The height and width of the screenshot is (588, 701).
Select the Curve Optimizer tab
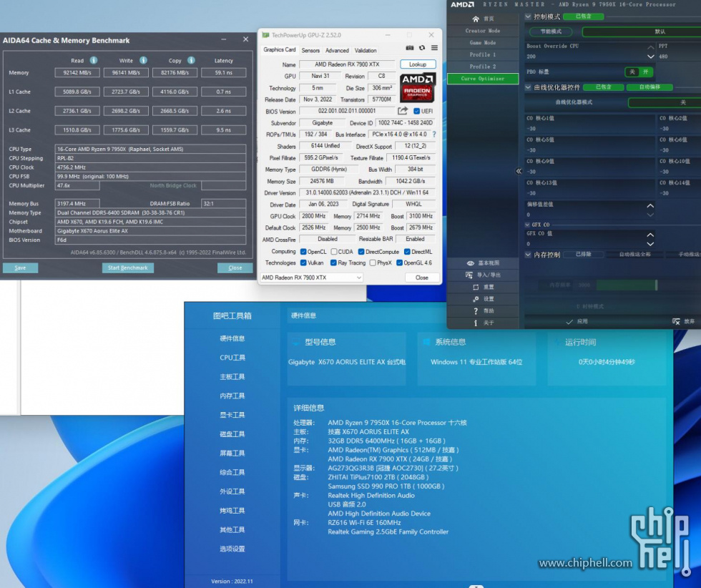point(483,79)
